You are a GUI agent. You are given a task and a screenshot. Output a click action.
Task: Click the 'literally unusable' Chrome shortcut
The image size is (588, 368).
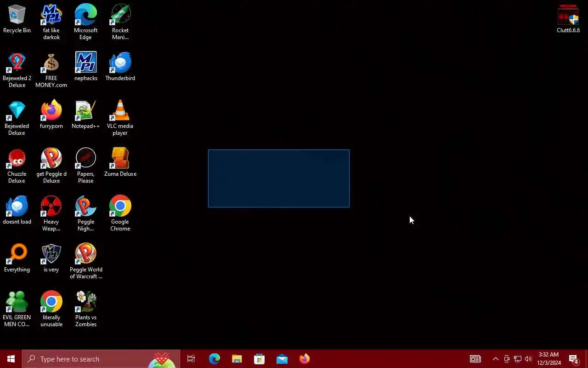[51, 309]
